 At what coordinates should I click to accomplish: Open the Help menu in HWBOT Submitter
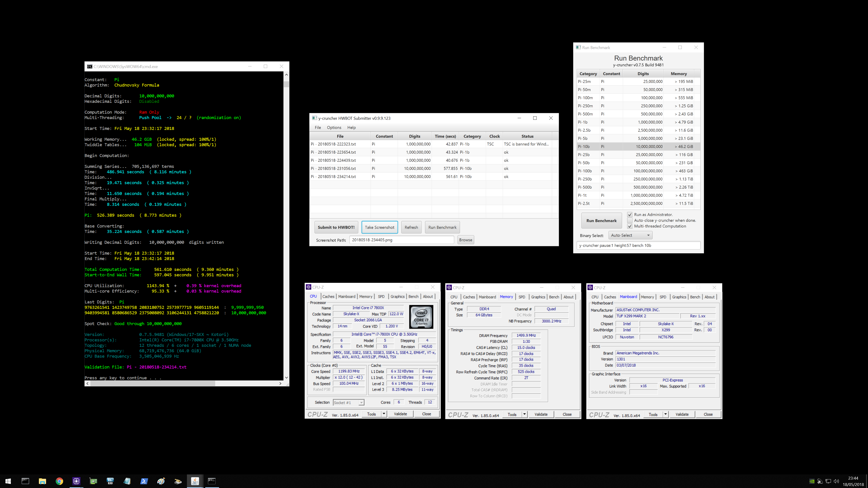click(351, 127)
